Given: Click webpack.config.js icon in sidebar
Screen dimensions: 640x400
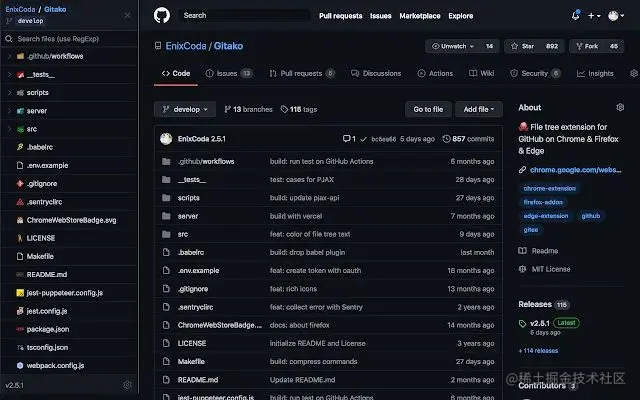Looking at the screenshot, I should [20, 365].
